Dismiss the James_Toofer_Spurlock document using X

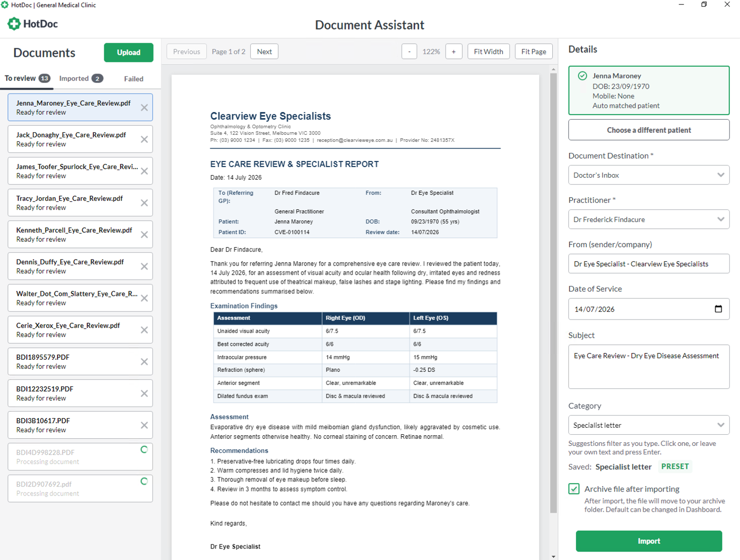[x=144, y=171]
